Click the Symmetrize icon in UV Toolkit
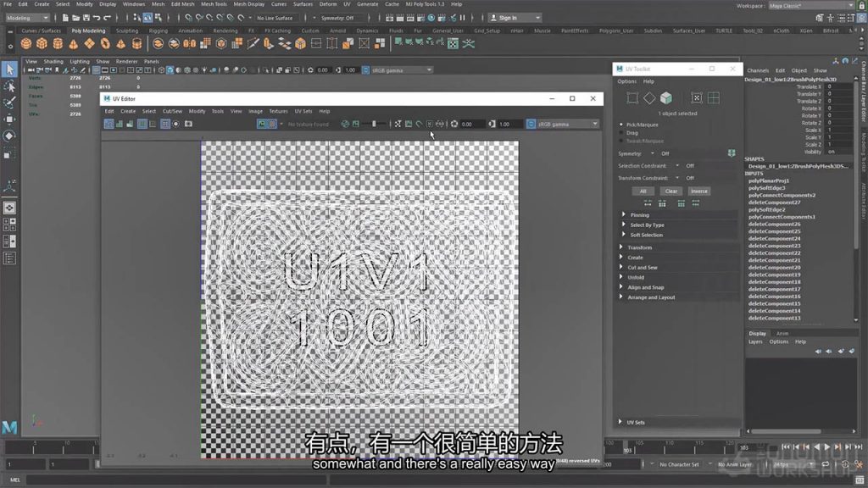This screenshot has width=868, height=488. 732,153
